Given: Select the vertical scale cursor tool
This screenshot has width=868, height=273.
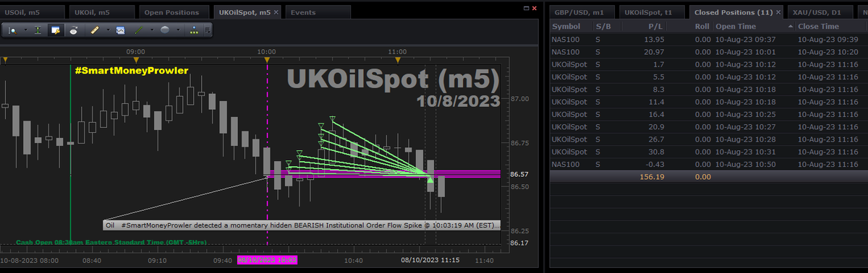Looking at the screenshot, I should pyautogui.click(x=37, y=30).
